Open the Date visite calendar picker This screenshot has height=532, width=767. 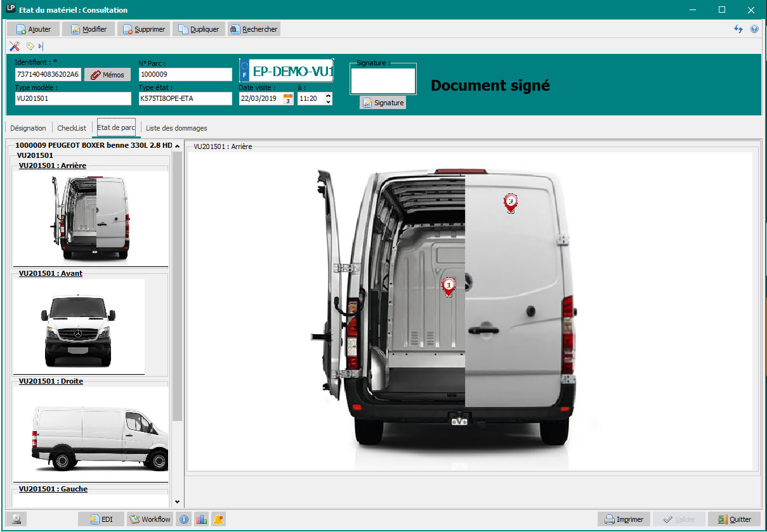(288, 99)
